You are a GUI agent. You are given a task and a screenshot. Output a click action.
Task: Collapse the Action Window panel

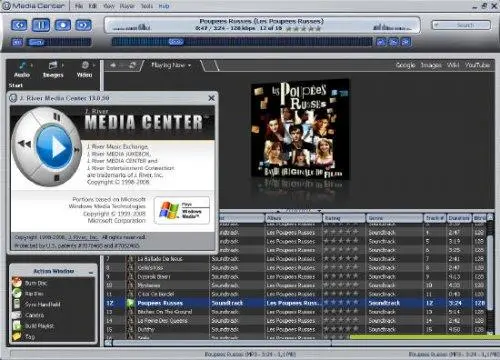click(x=91, y=272)
